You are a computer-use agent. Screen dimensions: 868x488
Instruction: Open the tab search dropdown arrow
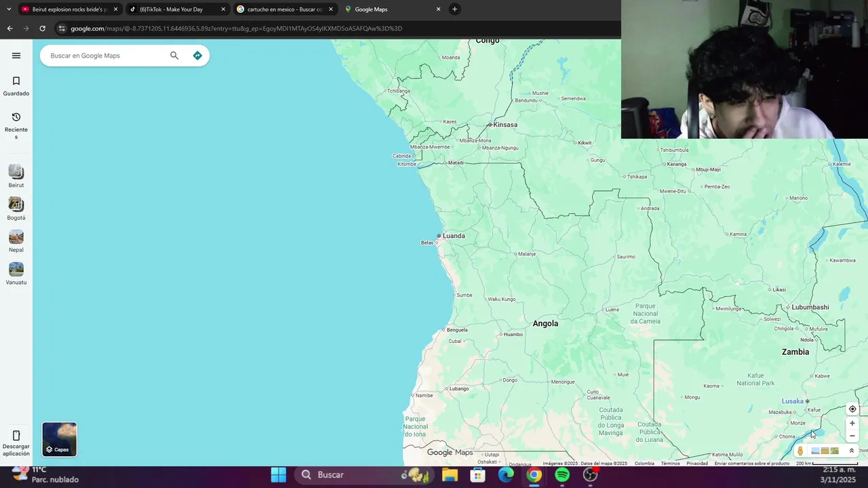pos(8,9)
